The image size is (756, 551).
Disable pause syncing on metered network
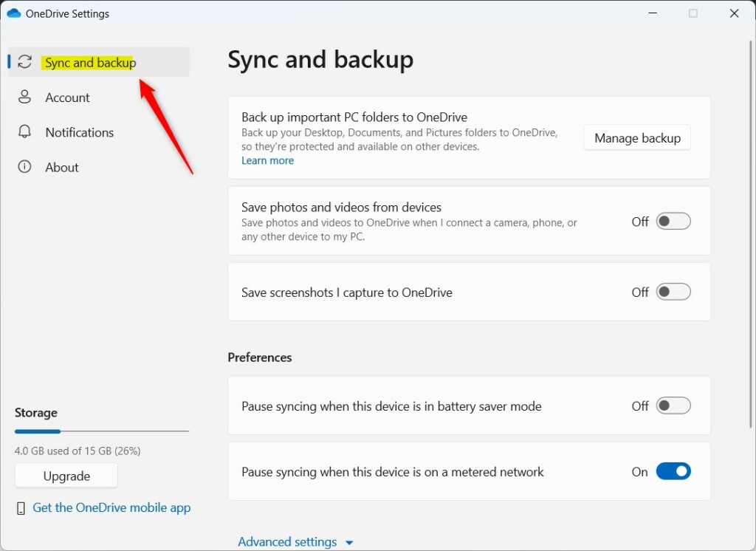point(673,471)
